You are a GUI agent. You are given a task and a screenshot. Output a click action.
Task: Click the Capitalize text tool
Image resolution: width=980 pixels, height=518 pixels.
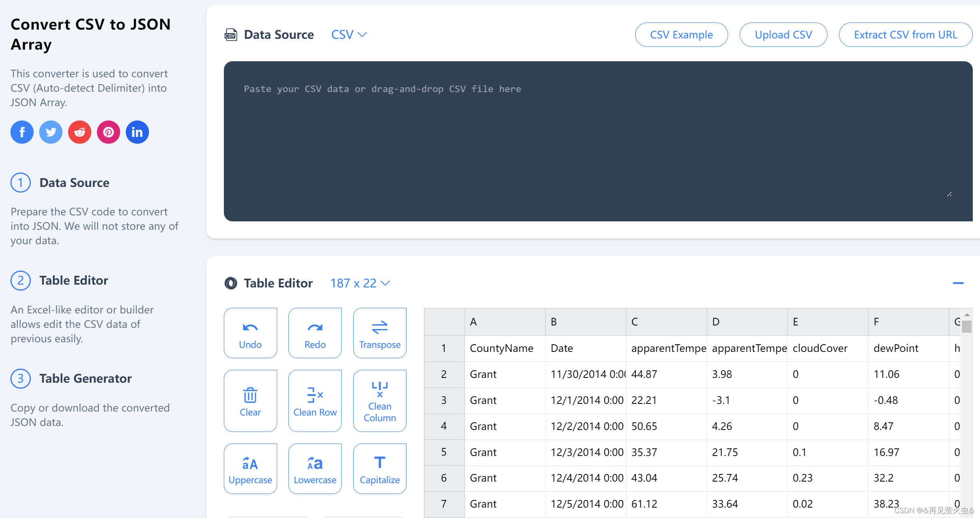tap(380, 469)
